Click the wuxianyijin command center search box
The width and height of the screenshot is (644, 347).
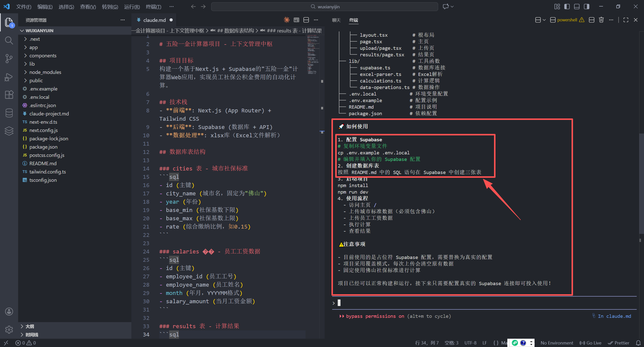tap(325, 7)
